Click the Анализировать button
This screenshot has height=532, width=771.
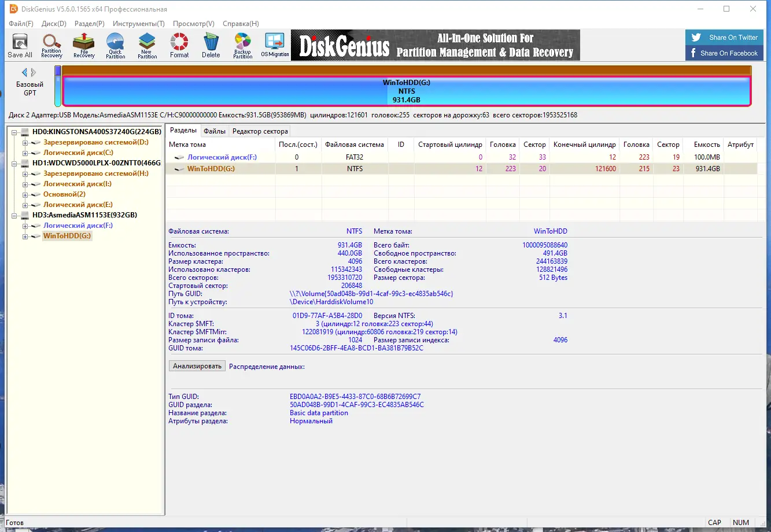[197, 366]
